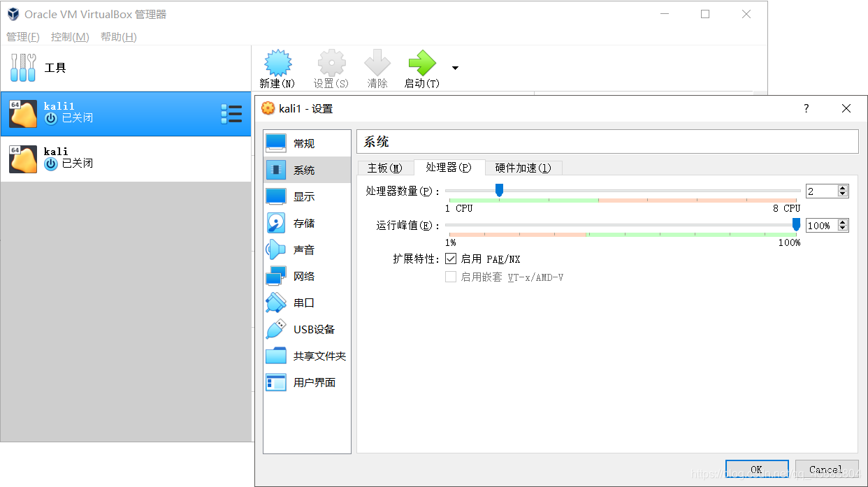Click the 清除 (Discard) arrow toolbar icon

coord(377,64)
